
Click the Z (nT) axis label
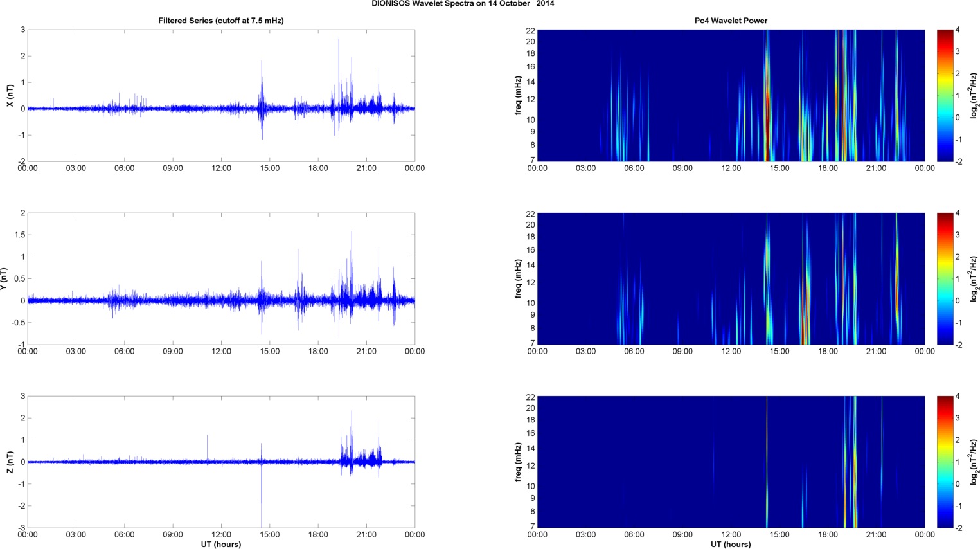10,462
